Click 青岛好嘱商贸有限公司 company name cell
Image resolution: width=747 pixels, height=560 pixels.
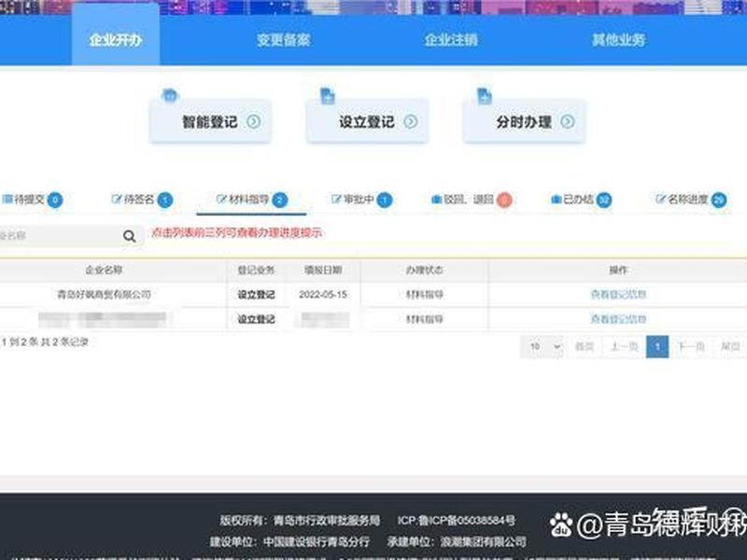click(104, 294)
